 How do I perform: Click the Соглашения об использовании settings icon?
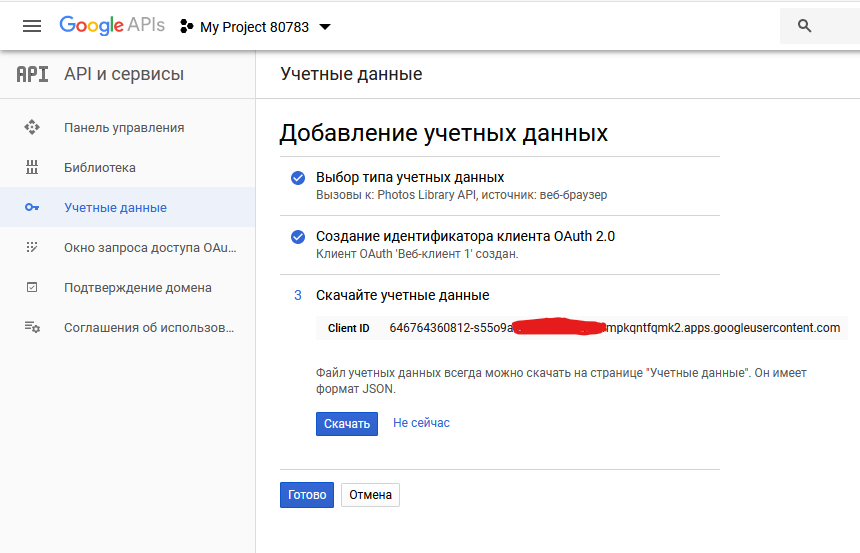pos(32,328)
